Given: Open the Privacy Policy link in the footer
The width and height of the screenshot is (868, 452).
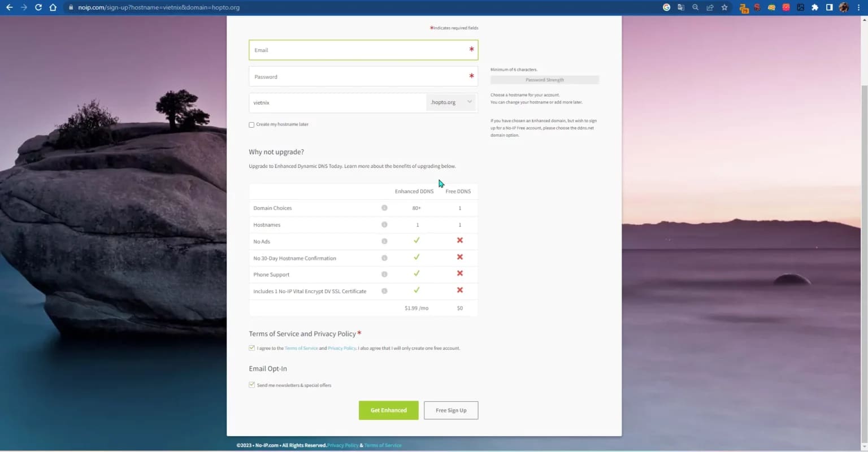Looking at the screenshot, I should pos(342,445).
